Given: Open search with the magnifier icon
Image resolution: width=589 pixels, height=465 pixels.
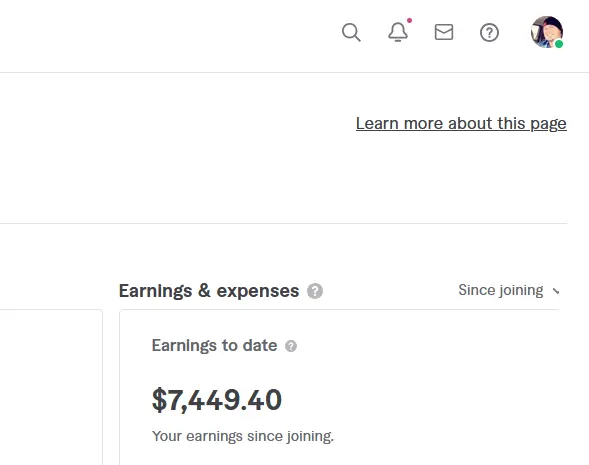Looking at the screenshot, I should click(351, 32).
